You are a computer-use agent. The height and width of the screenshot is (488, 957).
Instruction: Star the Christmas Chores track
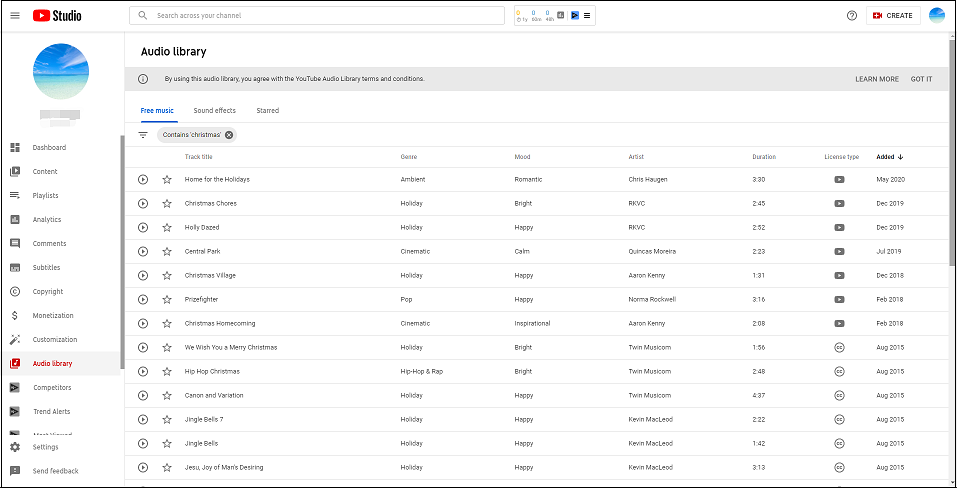point(167,203)
